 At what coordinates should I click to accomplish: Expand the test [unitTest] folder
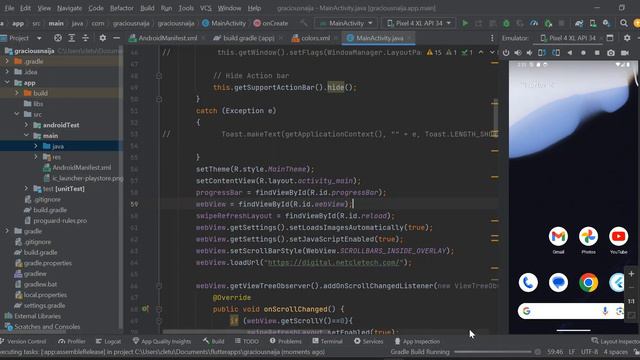tap(26, 189)
